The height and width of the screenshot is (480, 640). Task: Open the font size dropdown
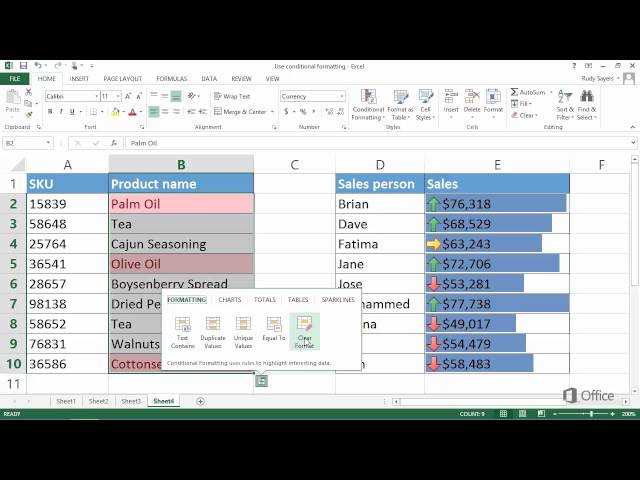(118, 96)
